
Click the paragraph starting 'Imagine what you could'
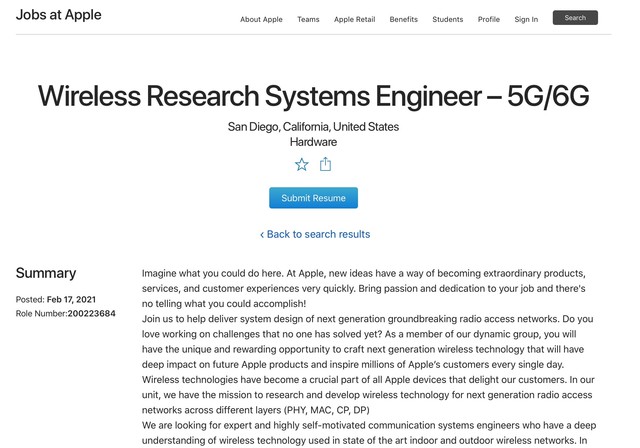[x=364, y=288]
